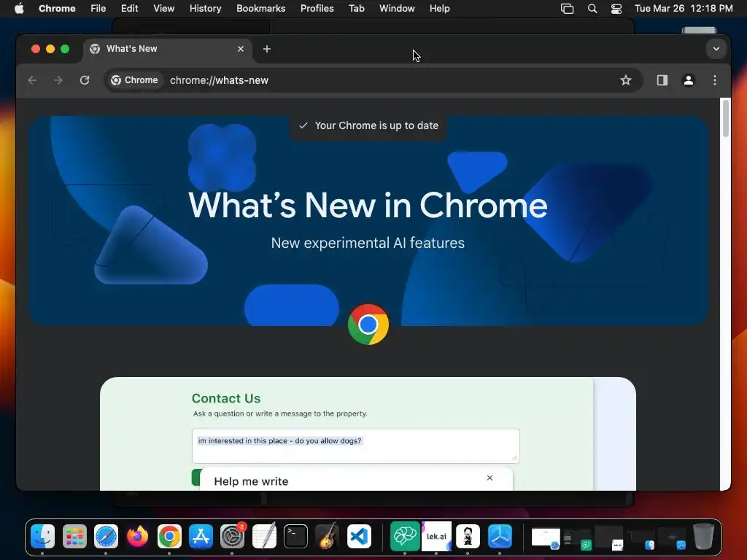Open the Chrome side panel
Screen dimensions: 747x560
click(662, 80)
